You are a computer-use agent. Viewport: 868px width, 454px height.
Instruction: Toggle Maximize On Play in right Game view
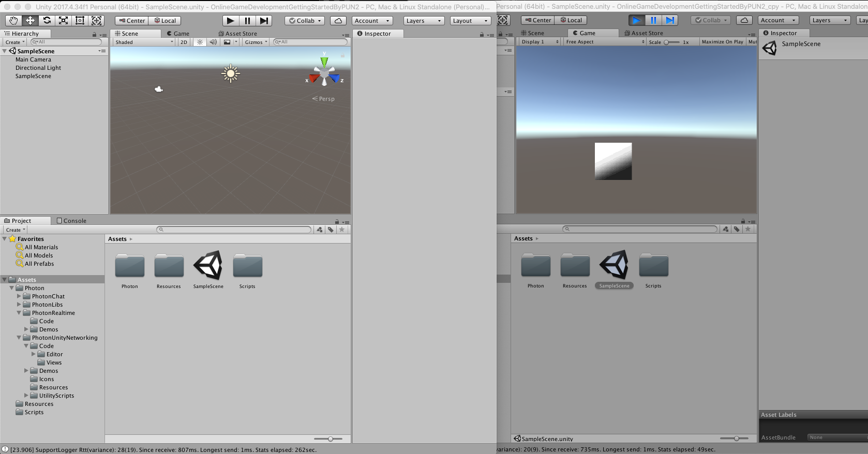click(x=723, y=42)
